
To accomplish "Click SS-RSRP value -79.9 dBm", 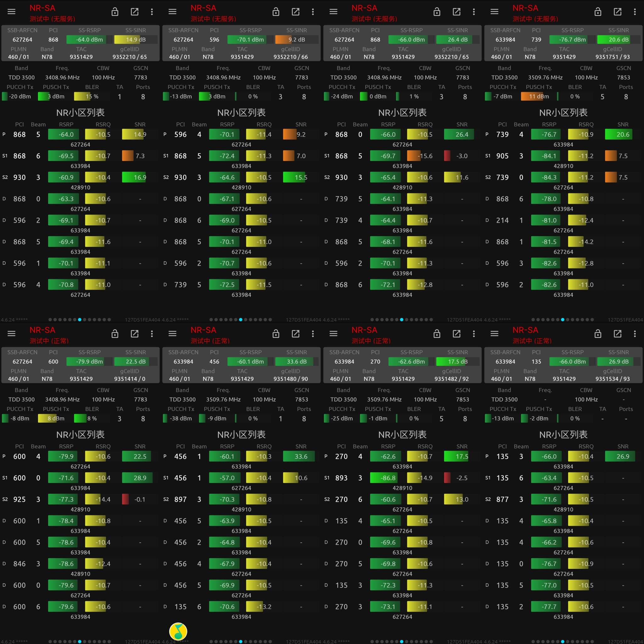I will (x=89, y=362).
